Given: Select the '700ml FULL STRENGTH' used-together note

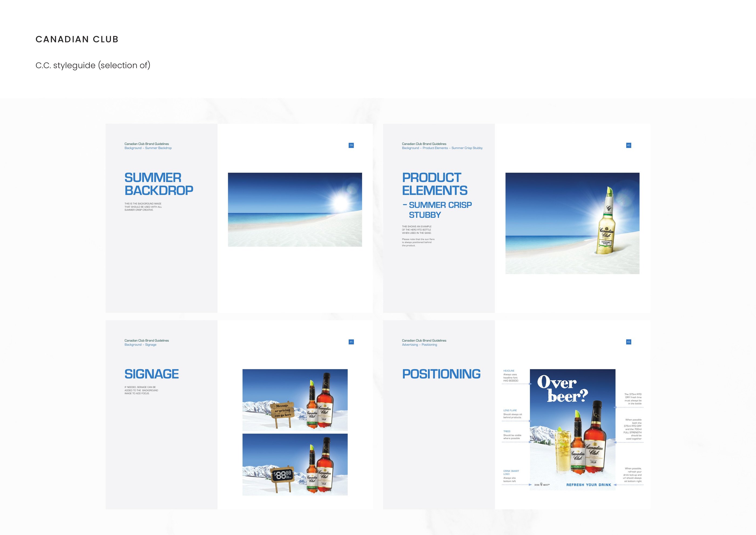Looking at the screenshot, I should pos(633,429).
